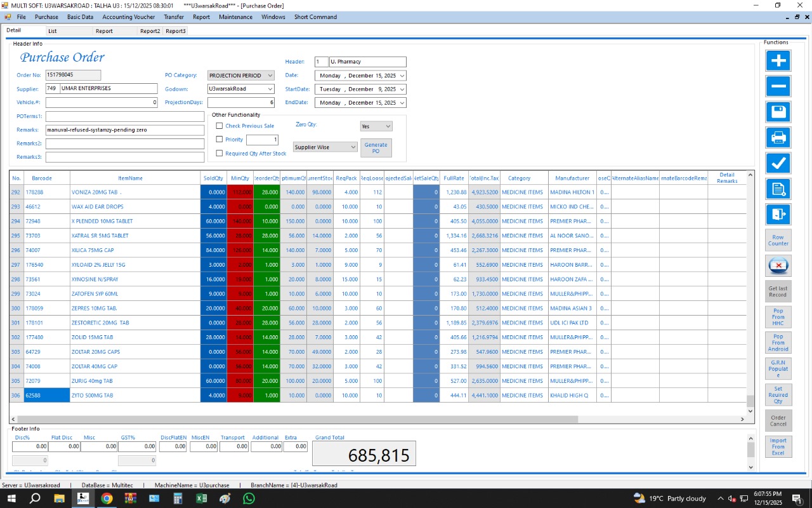The image size is (812, 508).
Task: Open the Accounting Voucher menu
Action: coord(128,17)
